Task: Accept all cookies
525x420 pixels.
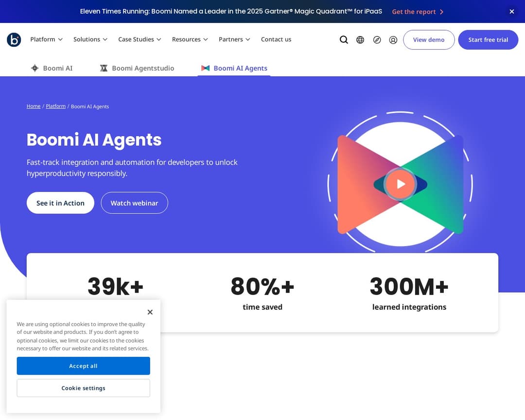Action: coord(83,366)
